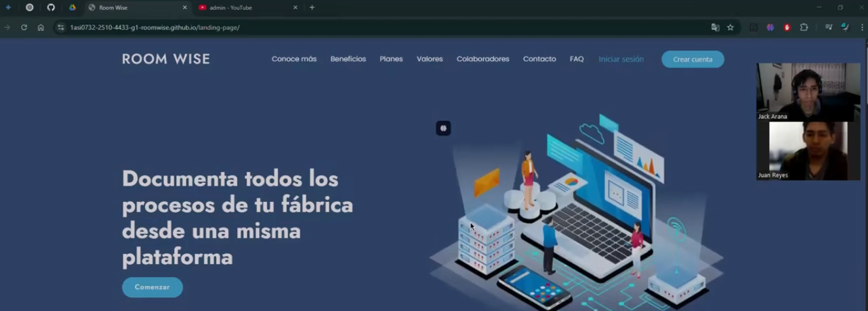The image size is (868, 311).
Task: Open site information icon in address bar
Action: pyautogui.click(x=61, y=27)
